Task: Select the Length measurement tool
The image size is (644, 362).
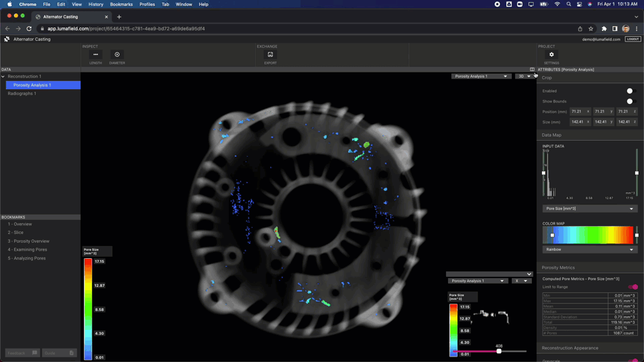Action: [96, 54]
